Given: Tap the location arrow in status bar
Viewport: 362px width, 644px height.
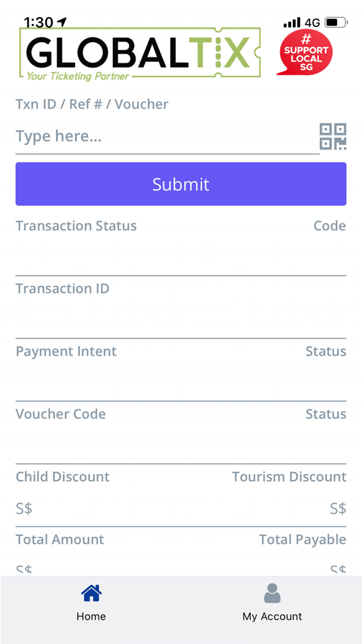Looking at the screenshot, I should coord(62,22).
